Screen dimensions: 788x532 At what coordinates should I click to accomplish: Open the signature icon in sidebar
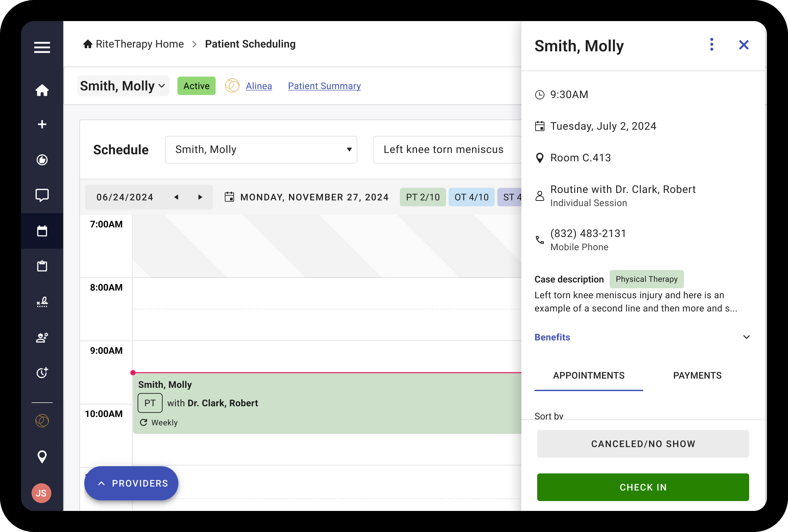[x=42, y=302]
